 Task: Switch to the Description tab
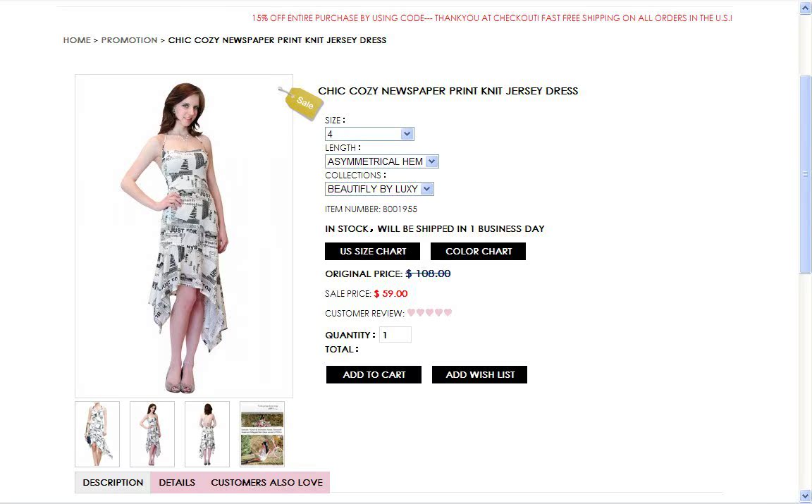tap(113, 482)
